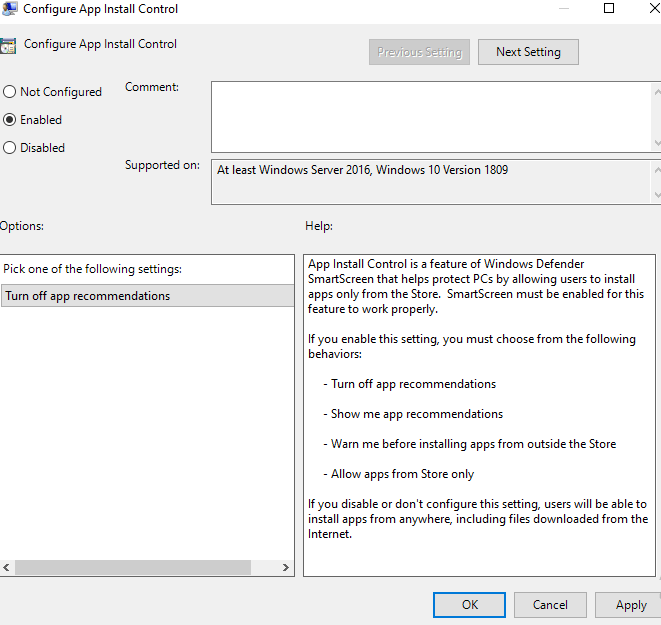Click the 'Comment:' label
The width and height of the screenshot is (661, 625).
152,87
